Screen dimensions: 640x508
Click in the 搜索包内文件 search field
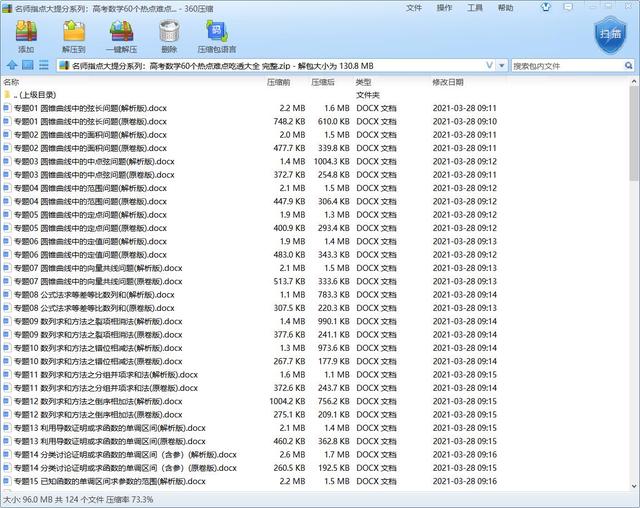[x=567, y=66]
